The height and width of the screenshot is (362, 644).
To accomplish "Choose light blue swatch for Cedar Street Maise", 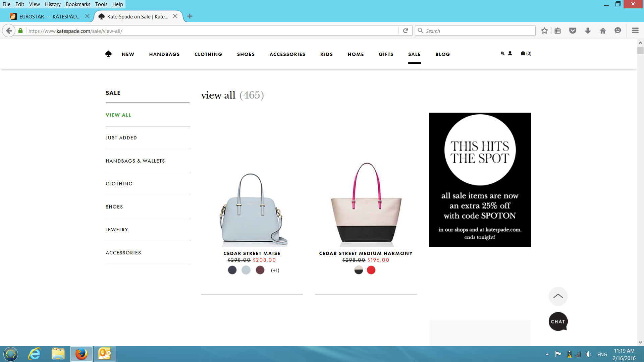I will 246,270.
